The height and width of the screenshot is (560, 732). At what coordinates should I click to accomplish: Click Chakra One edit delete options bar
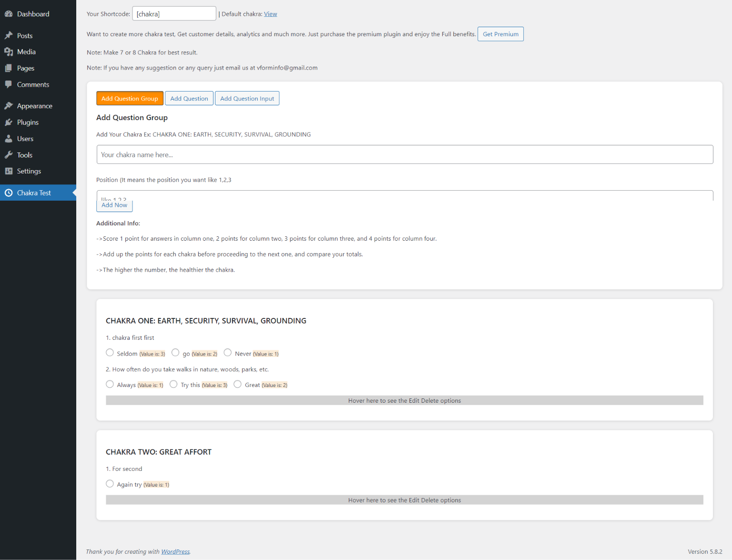pyautogui.click(x=405, y=400)
